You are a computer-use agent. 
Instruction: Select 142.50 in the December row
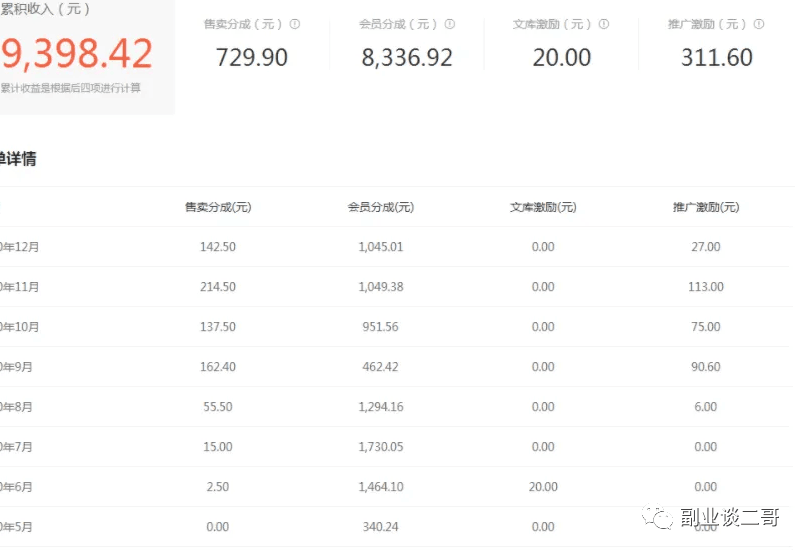pyautogui.click(x=218, y=247)
